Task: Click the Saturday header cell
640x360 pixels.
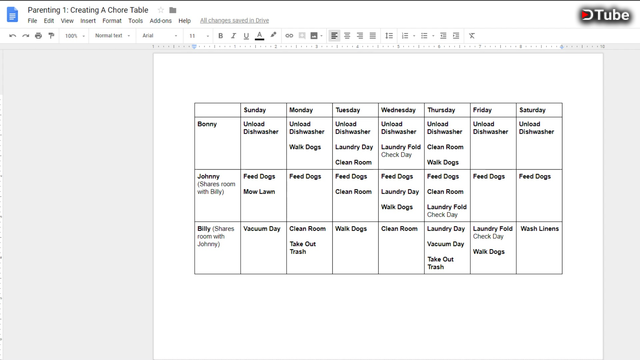Action: coord(539,110)
